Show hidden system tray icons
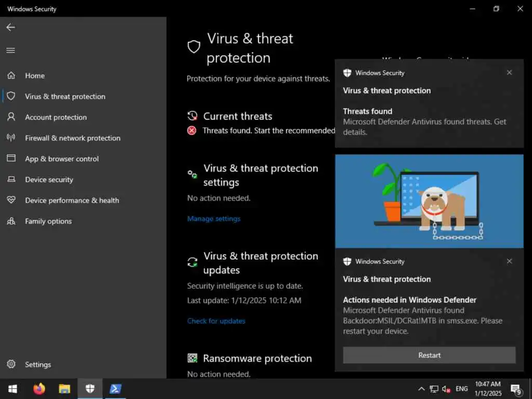 tap(421, 389)
